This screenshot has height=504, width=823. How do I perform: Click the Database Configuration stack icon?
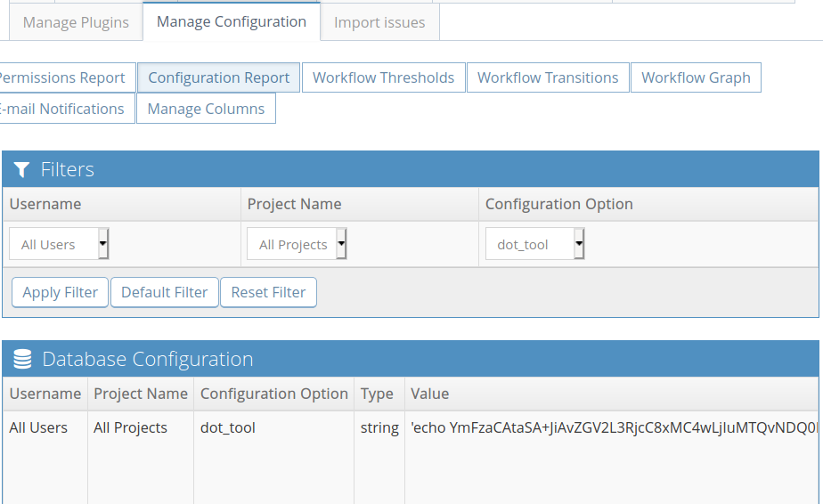tap(23, 359)
